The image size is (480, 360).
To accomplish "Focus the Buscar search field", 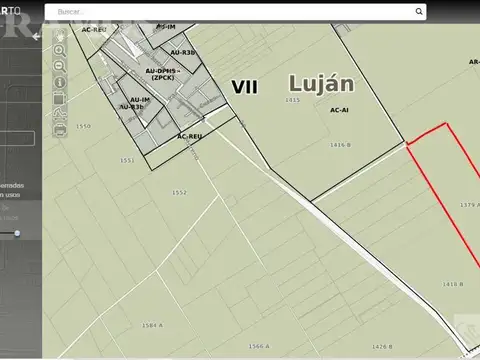I will [x=235, y=12].
